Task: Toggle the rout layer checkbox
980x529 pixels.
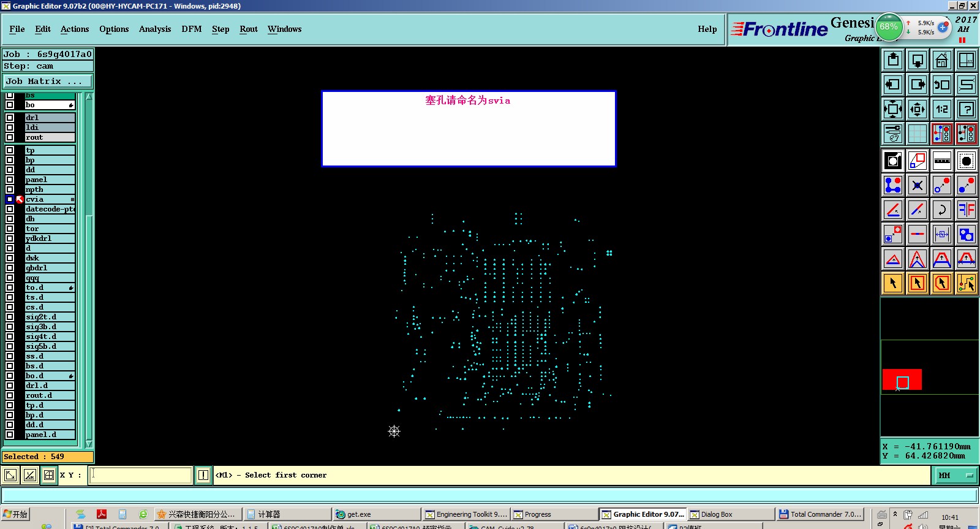Action: [x=10, y=137]
